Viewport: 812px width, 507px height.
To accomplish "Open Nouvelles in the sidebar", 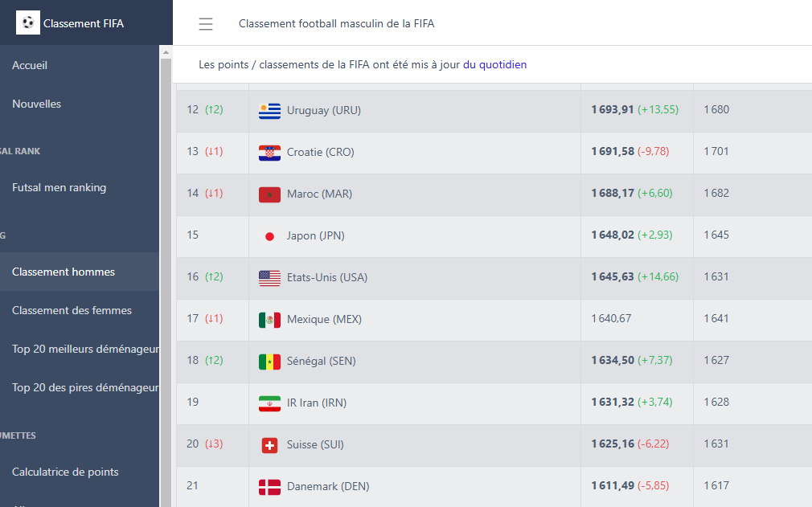I will tap(36, 104).
